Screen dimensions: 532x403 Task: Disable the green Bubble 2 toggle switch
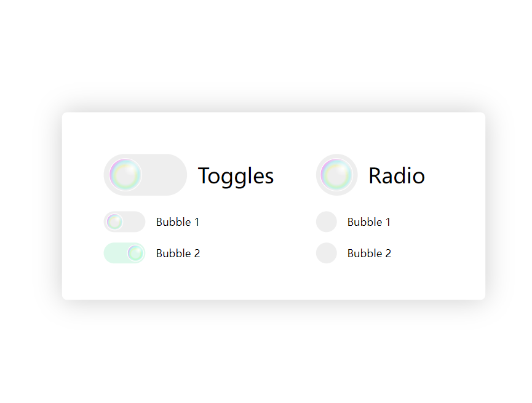124,253
